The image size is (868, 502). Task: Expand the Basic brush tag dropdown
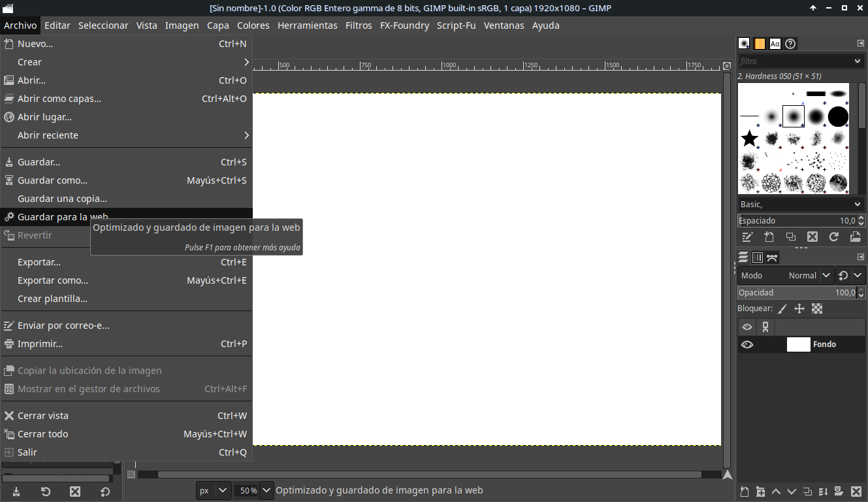tap(858, 205)
